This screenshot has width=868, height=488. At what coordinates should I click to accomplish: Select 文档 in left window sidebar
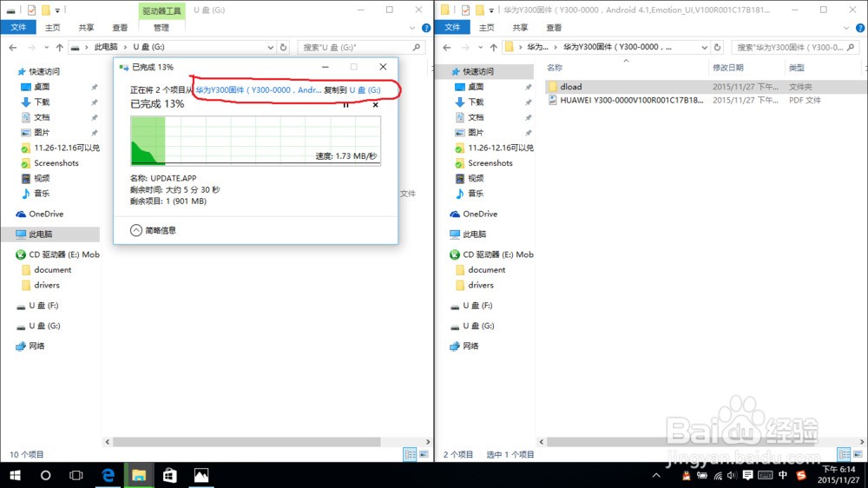[x=42, y=117]
